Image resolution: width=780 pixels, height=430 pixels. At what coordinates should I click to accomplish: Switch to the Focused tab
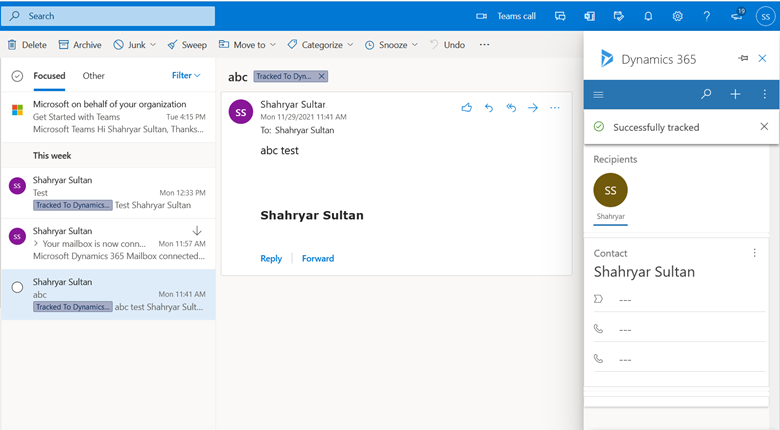49,76
